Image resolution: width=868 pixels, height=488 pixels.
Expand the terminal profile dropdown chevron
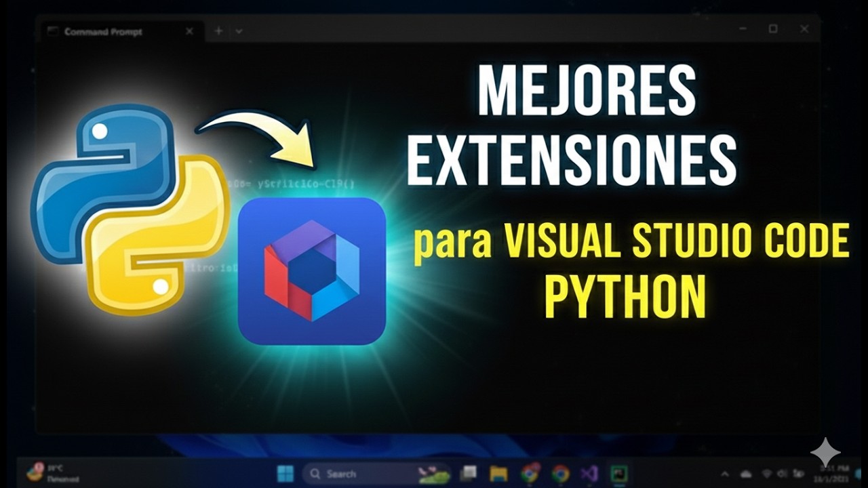coord(239,31)
